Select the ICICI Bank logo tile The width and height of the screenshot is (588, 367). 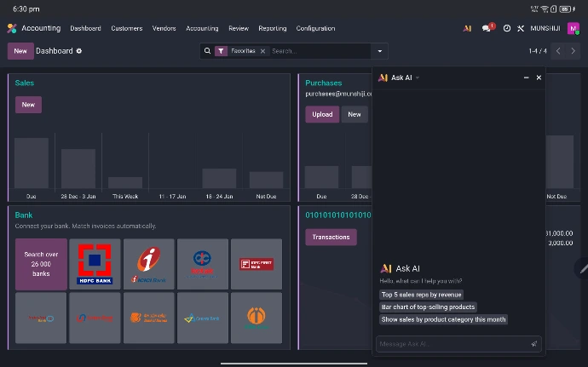149,264
